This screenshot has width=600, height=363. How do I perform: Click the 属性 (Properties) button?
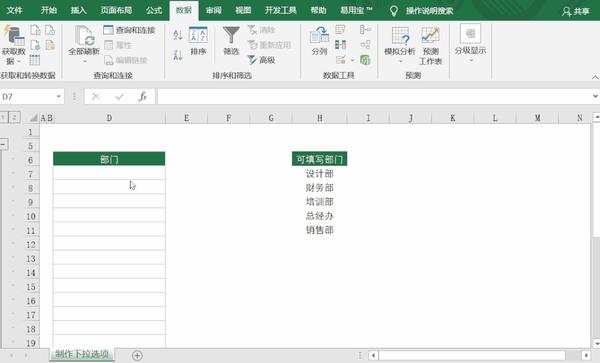[x=118, y=45]
